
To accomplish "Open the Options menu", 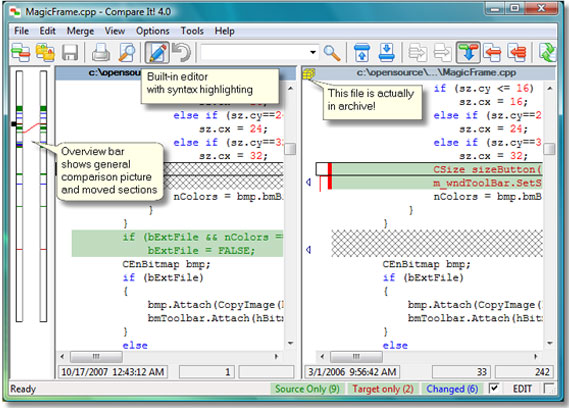I will tap(152, 31).
